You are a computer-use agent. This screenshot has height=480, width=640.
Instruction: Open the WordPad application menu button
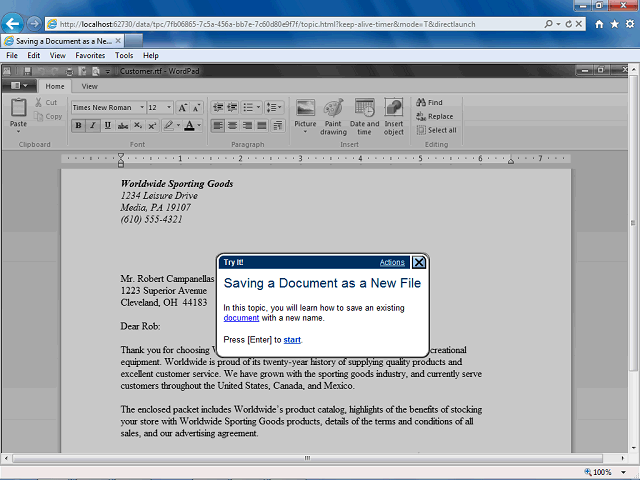(x=19, y=86)
